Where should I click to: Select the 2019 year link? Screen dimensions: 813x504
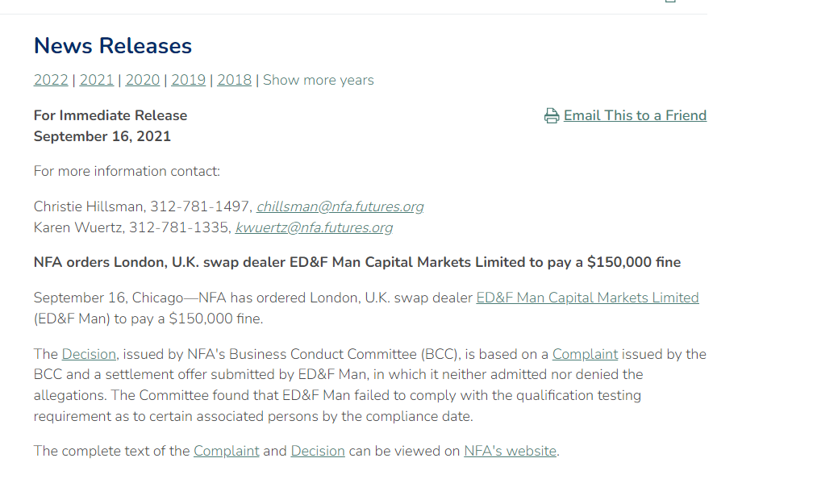[188, 80]
